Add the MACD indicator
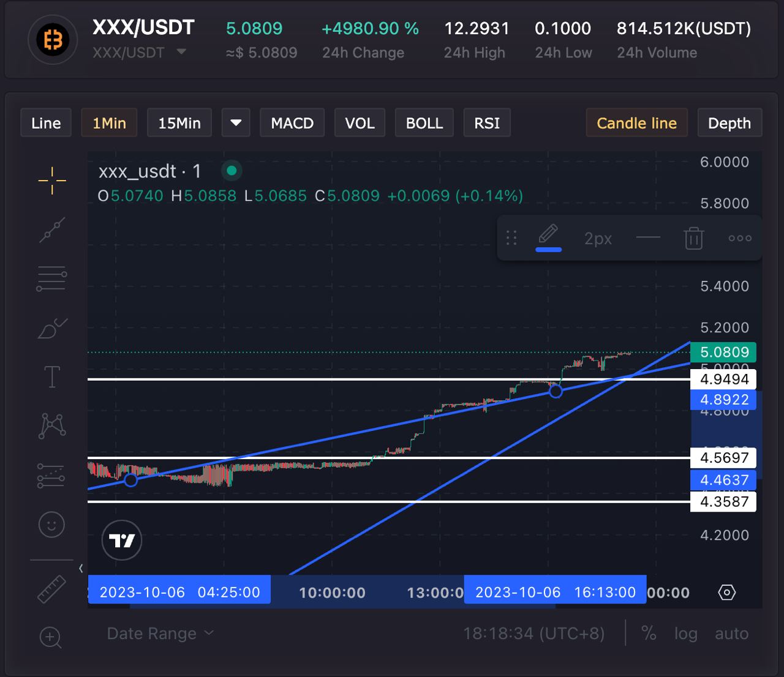The height and width of the screenshot is (677, 784). click(x=292, y=122)
